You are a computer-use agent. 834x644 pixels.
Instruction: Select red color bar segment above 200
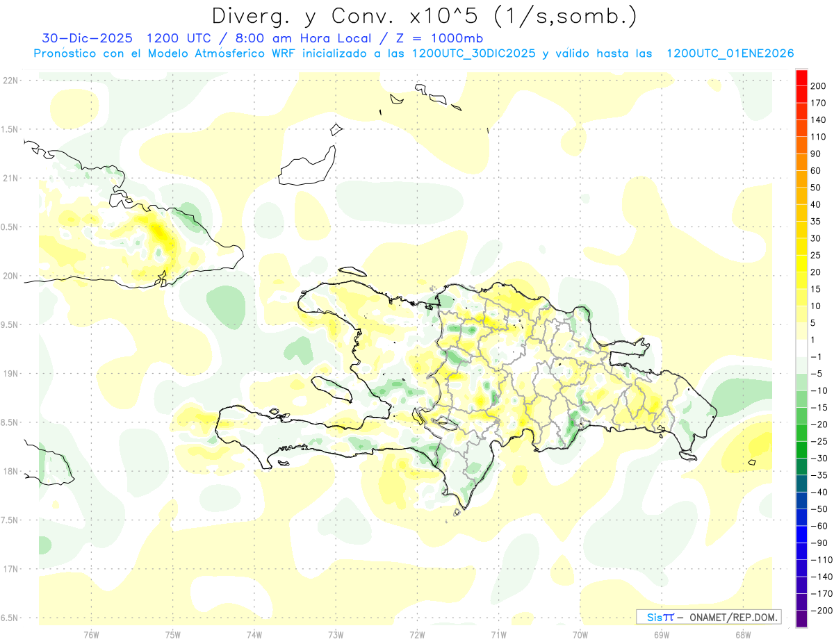(x=801, y=79)
